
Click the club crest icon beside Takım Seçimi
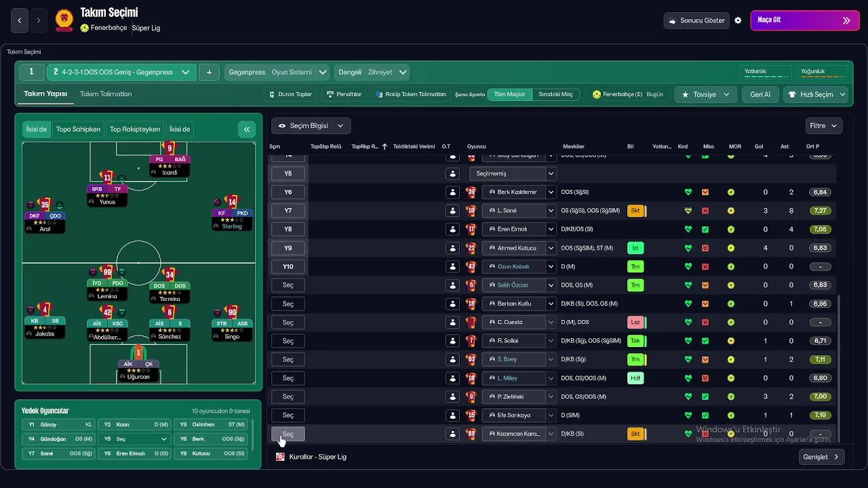[x=64, y=20]
